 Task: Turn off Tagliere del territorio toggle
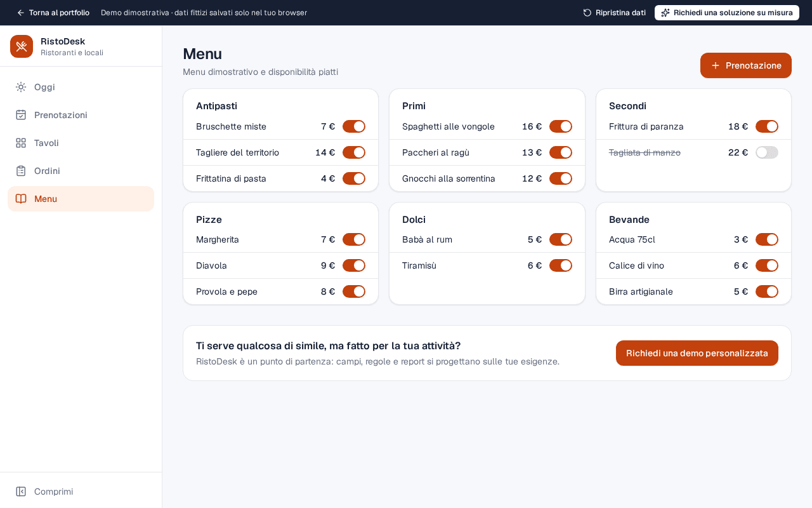(354, 152)
